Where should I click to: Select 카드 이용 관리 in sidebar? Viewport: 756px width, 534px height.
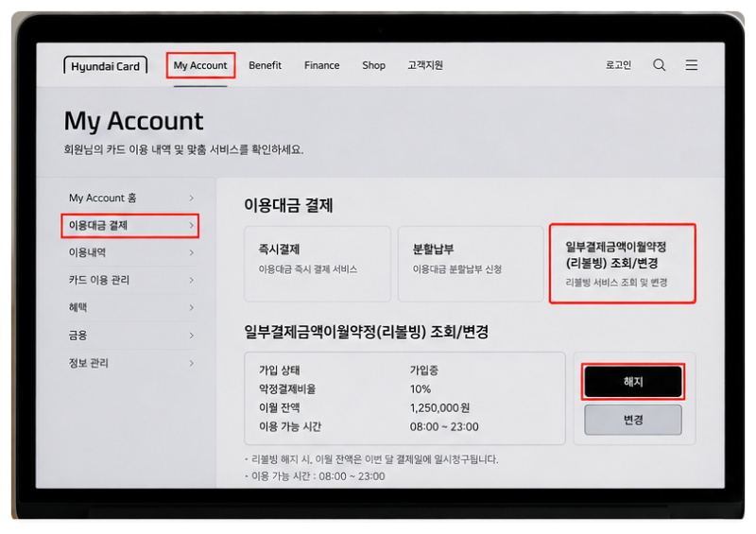130,280
